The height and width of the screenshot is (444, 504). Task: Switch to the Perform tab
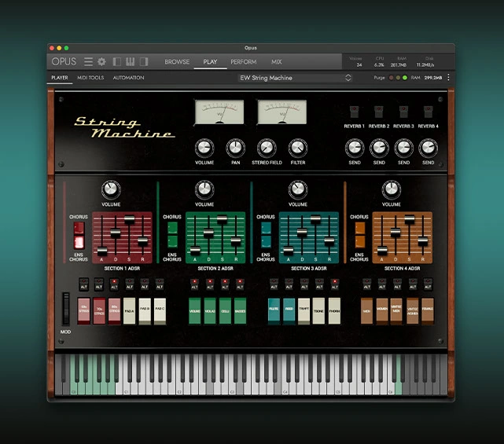[243, 61]
